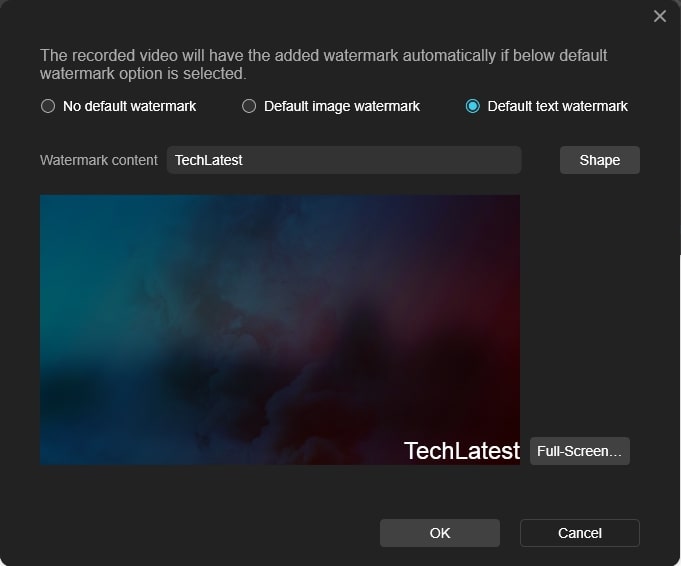The width and height of the screenshot is (681, 566).
Task: Click the watermark preview image
Action: pyautogui.click(x=280, y=330)
